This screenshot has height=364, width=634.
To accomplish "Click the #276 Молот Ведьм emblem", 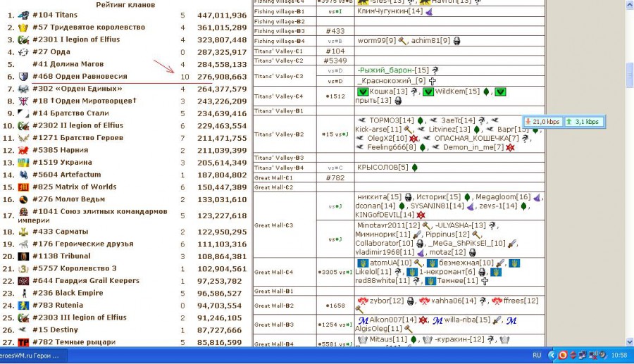I will (23, 199).
